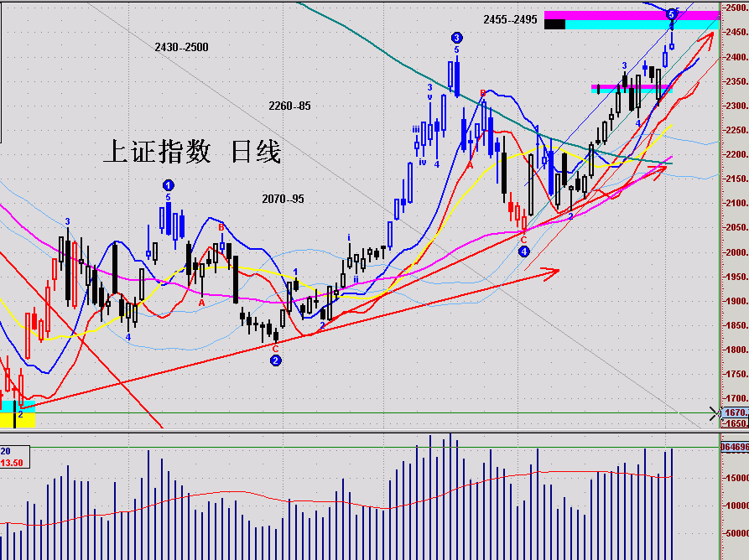Click the "2455--2495" target range label
The height and width of the screenshot is (560, 749).
pyautogui.click(x=510, y=19)
